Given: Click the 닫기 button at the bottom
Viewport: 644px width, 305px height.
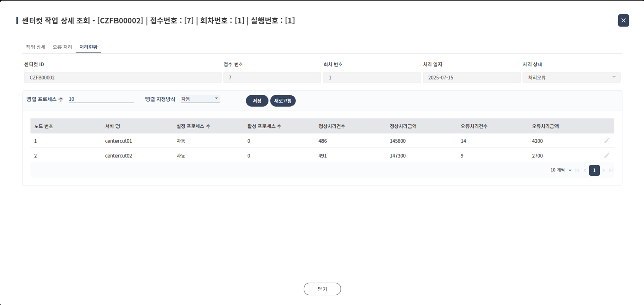Looking at the screenshot, I should (x=322, y=288).
